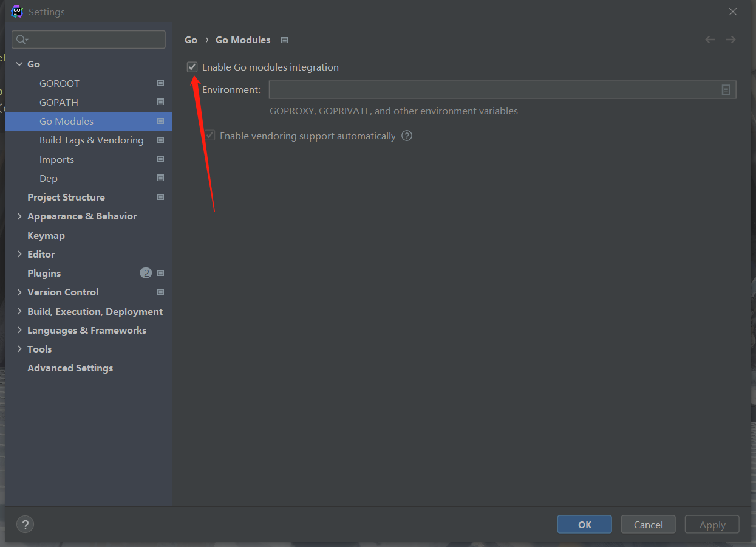
Task: Expand Build, Execution, Deployment section
Action: point(19,311)
